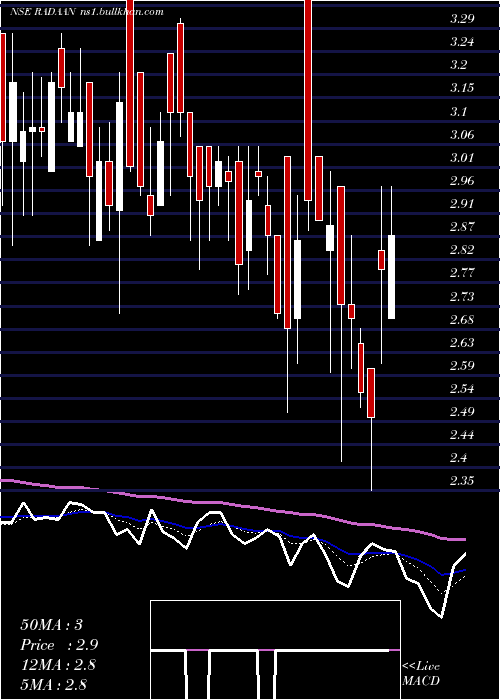Click the 2.54 price axis label

(x=462, y=389)
